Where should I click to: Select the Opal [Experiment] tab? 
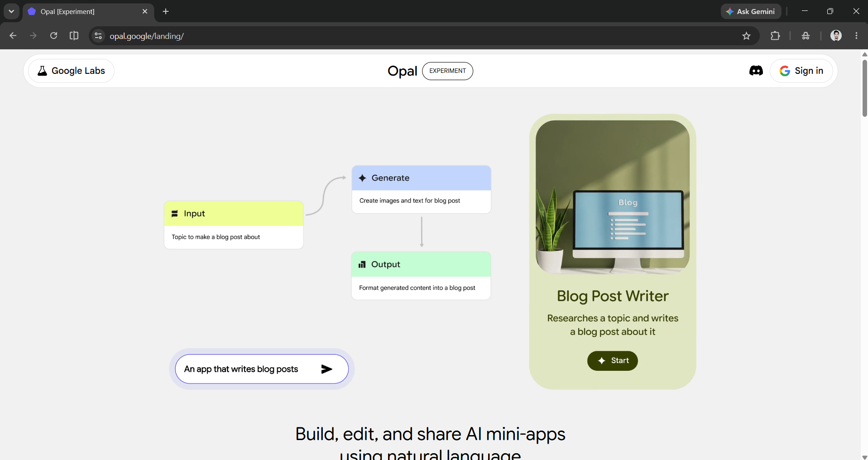(x=88, y=12)
